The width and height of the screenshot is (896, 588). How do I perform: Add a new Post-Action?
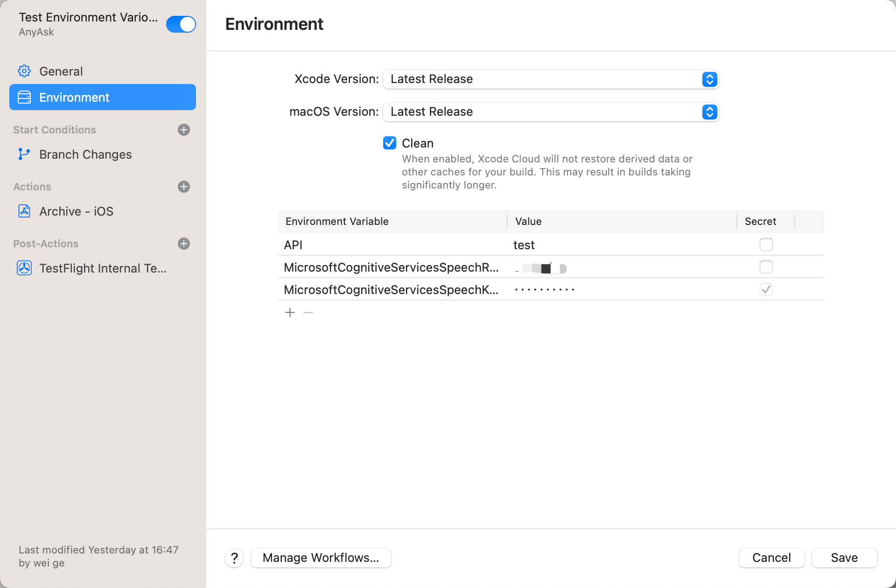pyautogui.click(x=184, y=244)
